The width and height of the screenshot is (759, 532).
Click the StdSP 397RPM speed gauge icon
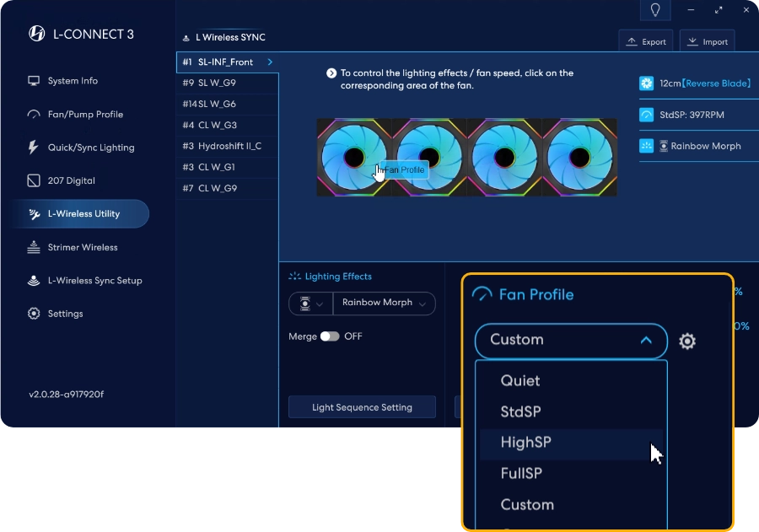(x=647, y=115)
